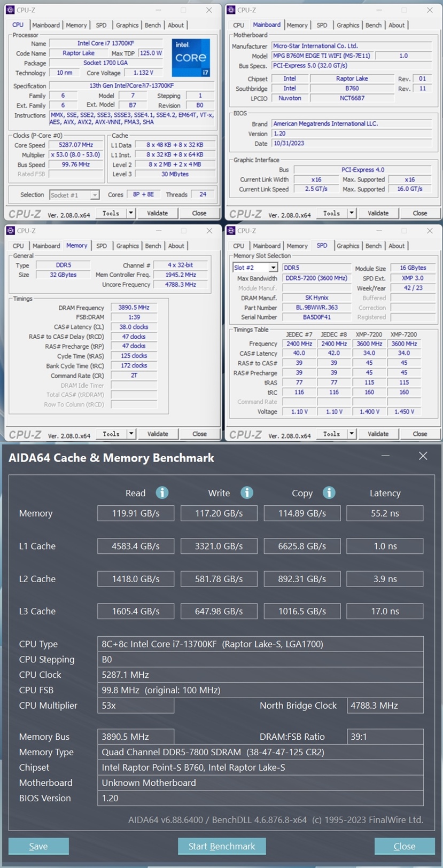Open the SPD tab in the Processor window
The image size is (443, 868).
101,25
